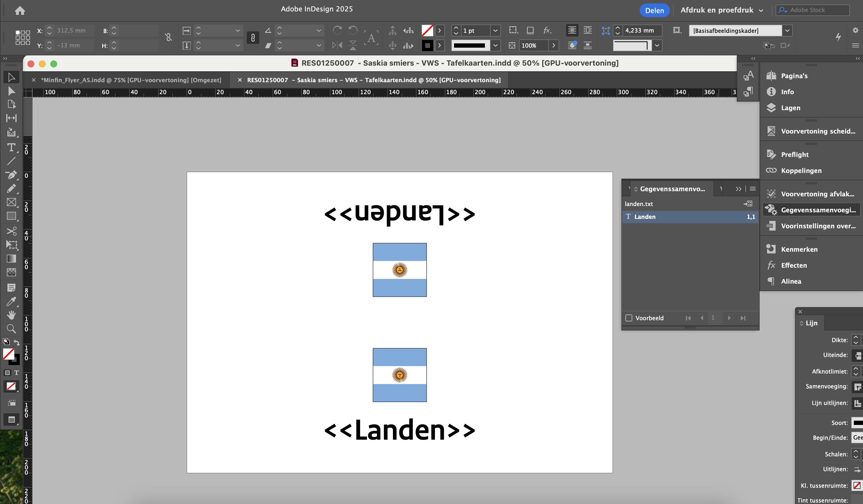Toggle formatting affects text
The height and width of the screenshot is (504, 863).
coord(17,373)
